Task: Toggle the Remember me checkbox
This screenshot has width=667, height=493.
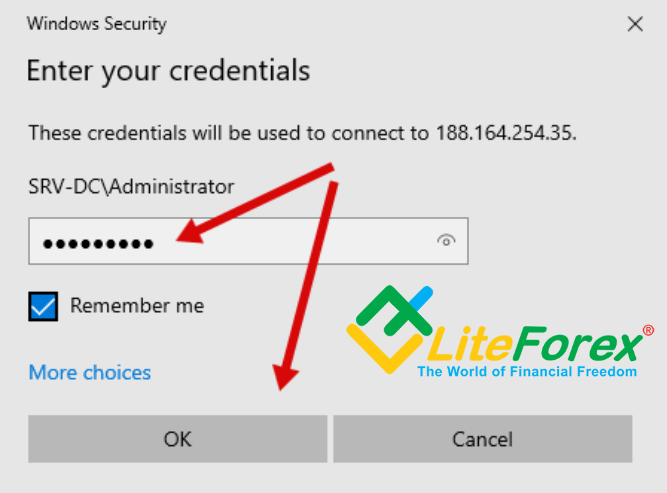Action: coord(43,306)
